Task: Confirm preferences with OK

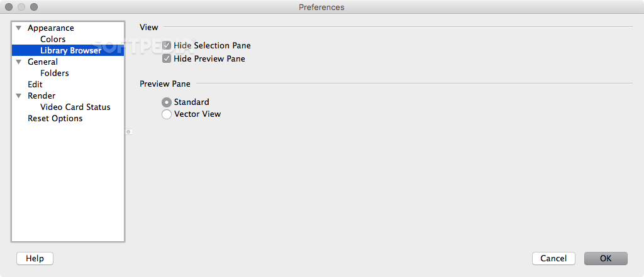Action: click(606, 259)
